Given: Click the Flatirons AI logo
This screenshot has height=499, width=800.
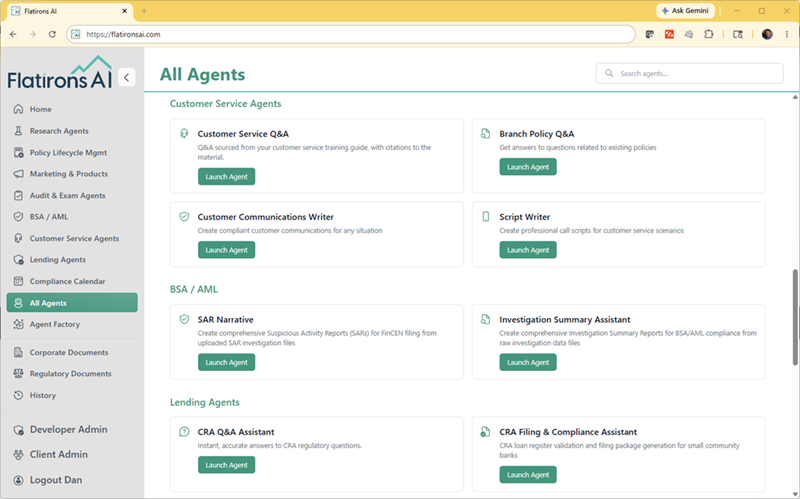Looking at the screenshot, I should (x=60, y=72).
